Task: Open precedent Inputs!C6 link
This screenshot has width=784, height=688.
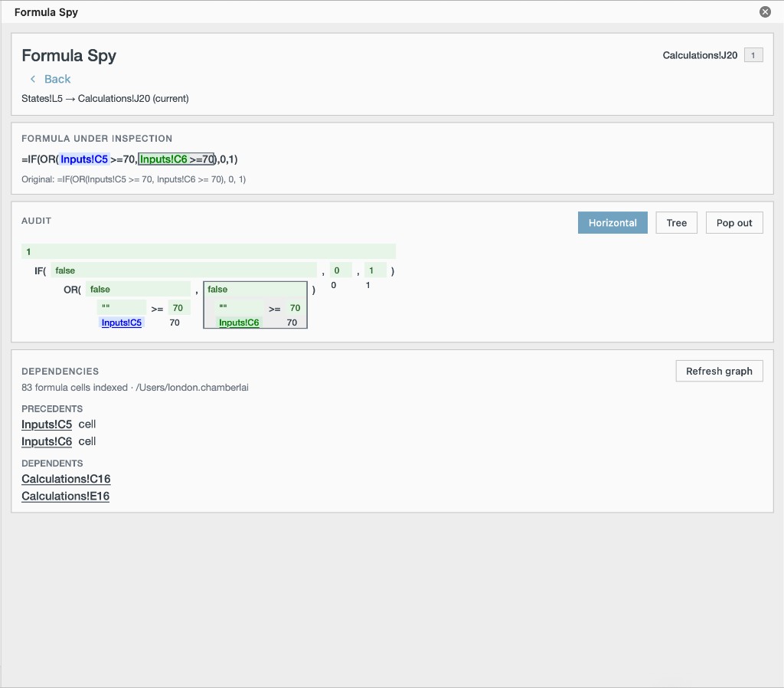Action: (x=47, y=441)
